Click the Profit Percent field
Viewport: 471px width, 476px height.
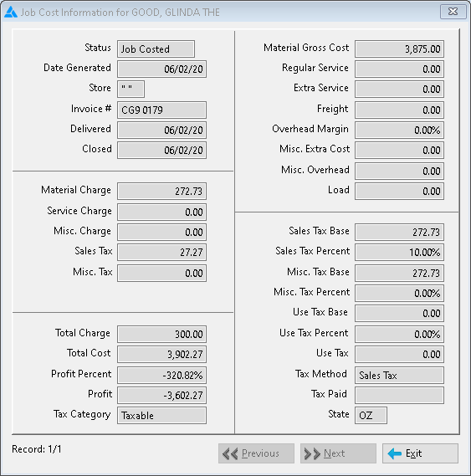(161, 376)
